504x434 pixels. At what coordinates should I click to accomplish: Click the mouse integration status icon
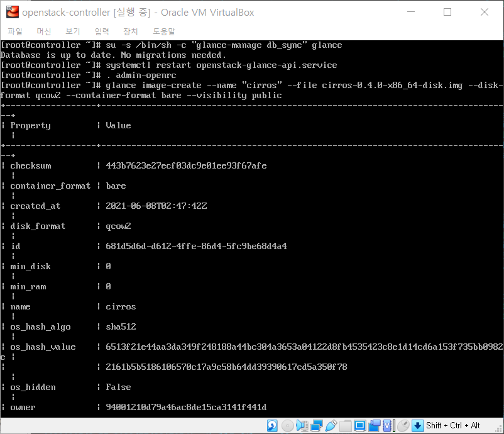pyautogui.click(x=403, y=426)
